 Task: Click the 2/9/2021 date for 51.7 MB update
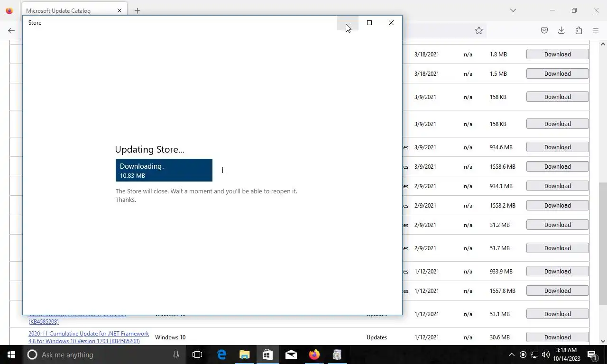click(425, 248)
